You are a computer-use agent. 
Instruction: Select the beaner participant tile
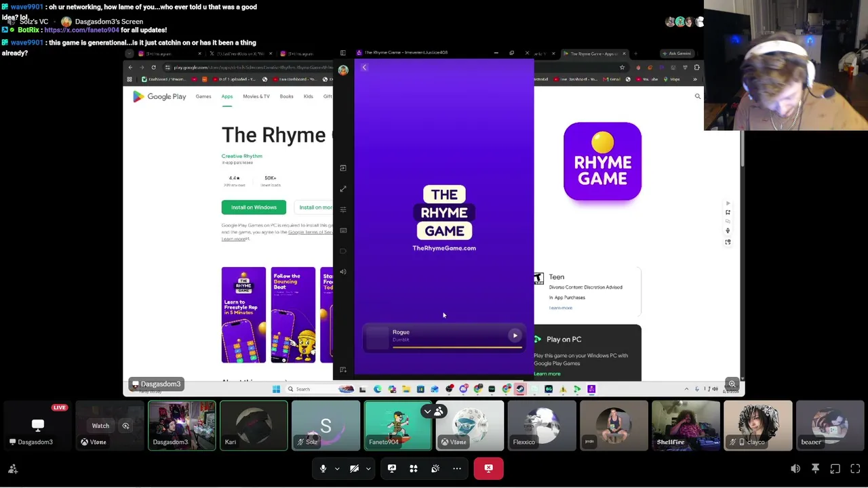(829, 426)
